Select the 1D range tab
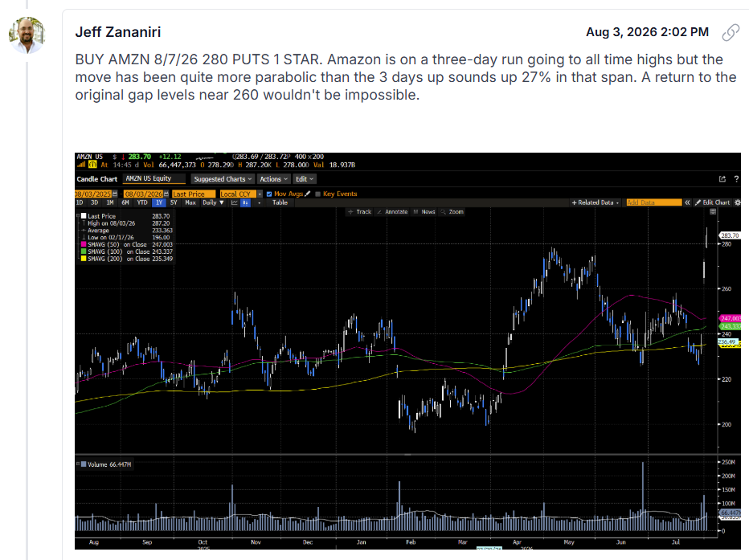 80,202
